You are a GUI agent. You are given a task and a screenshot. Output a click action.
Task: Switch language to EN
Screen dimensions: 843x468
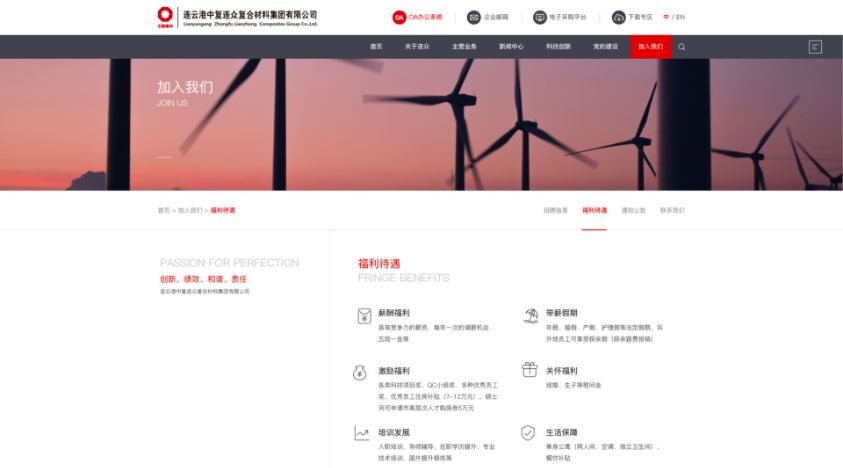click(681, 17)
